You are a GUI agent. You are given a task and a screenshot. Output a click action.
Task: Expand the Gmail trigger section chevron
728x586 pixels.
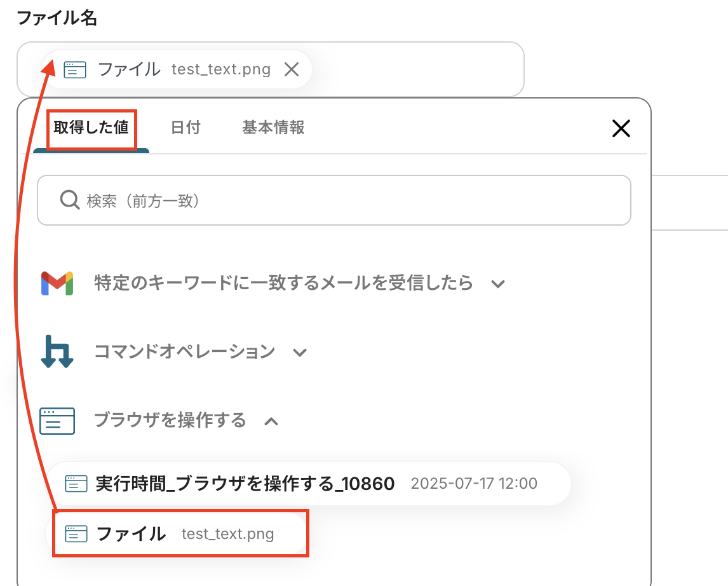coord(498,283)
